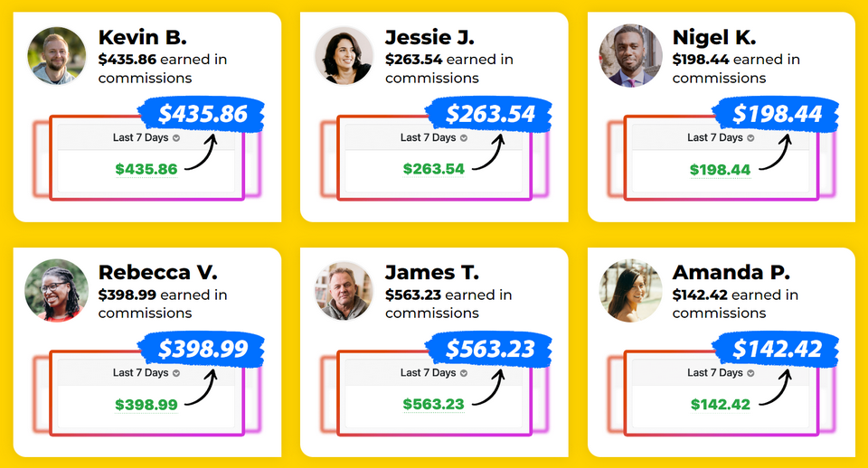Click Nigel K.'s profile photo
Image resolution: width=868 pixels, height=468 pixels.
point(630,56)
